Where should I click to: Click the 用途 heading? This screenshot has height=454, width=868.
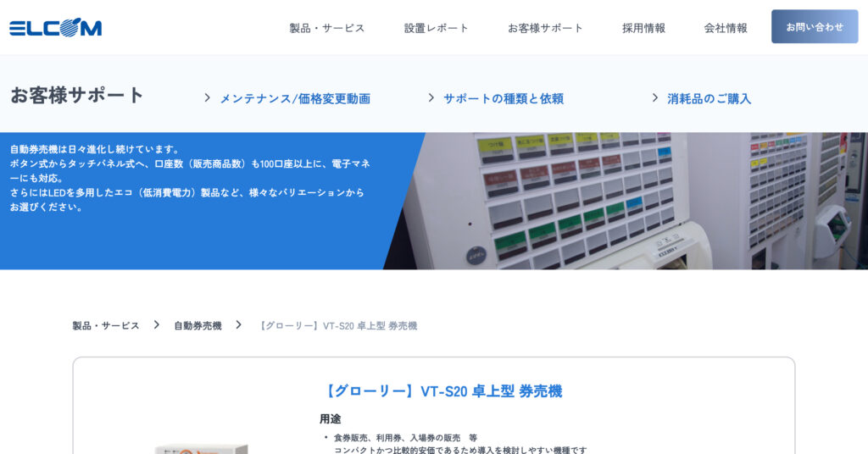331,419
